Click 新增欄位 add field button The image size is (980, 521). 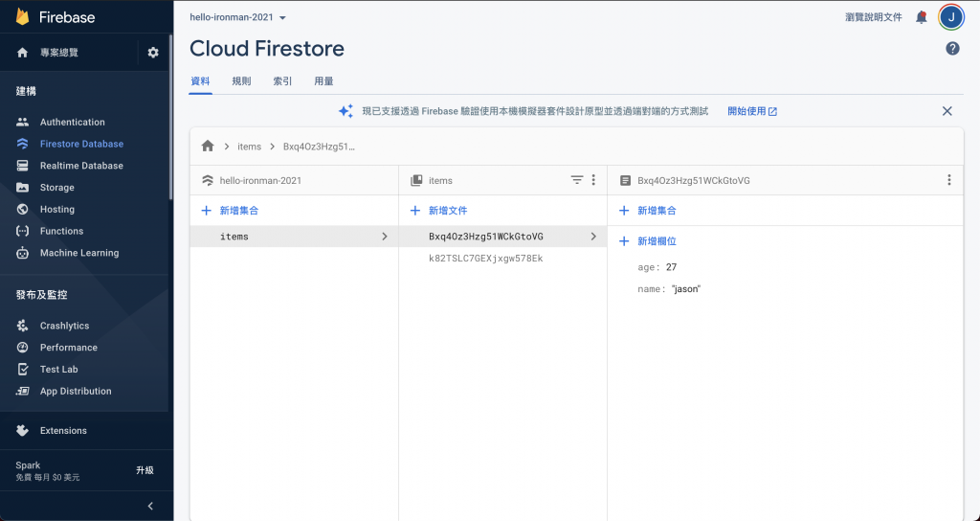click(x=648, y=241)
